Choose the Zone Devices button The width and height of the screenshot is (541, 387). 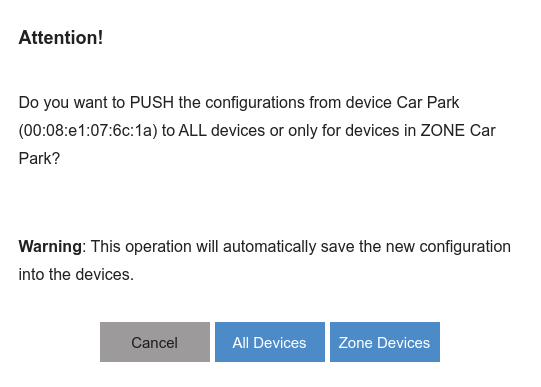coord(385,342)
